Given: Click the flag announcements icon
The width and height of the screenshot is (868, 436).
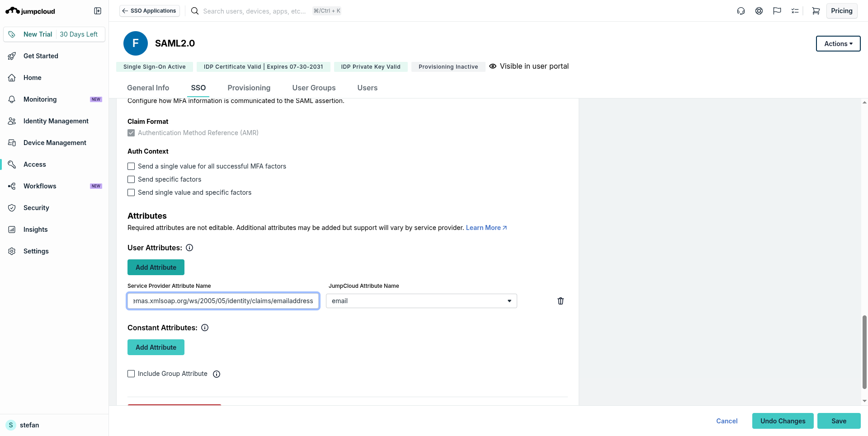Looking at the screenshot, I should 777,11.
